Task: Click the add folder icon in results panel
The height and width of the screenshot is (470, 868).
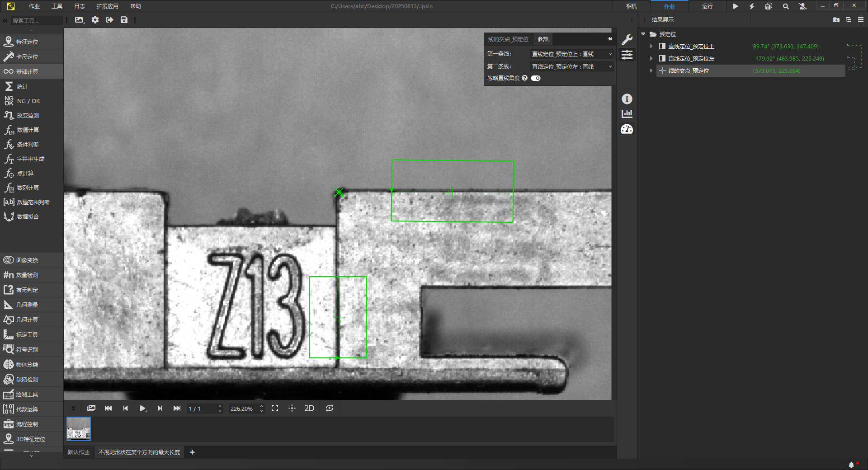Action: pyautogui.click(x=836, y=20)
